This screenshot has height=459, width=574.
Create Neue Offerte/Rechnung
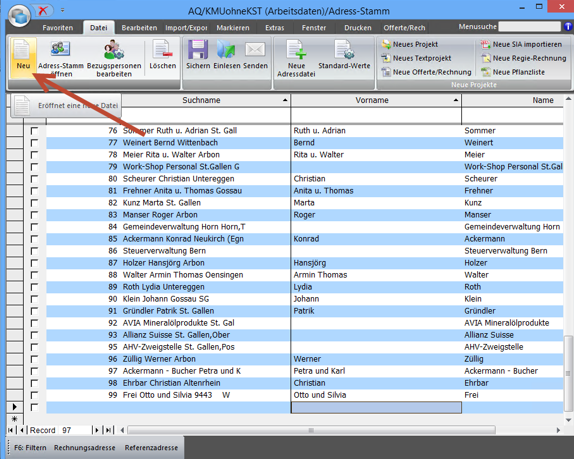point(426,72)
